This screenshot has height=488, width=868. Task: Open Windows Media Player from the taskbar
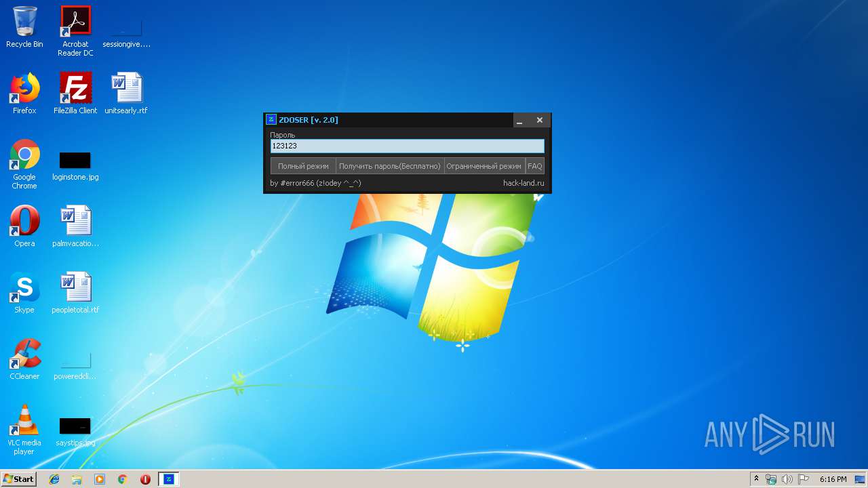click(x=100, y=479)
